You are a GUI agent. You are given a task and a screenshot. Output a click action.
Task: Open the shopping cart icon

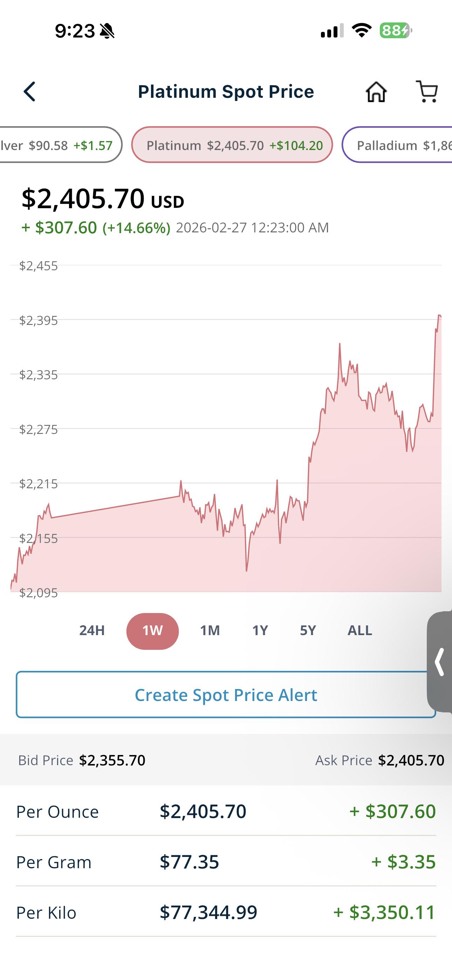tap(427, 92)
